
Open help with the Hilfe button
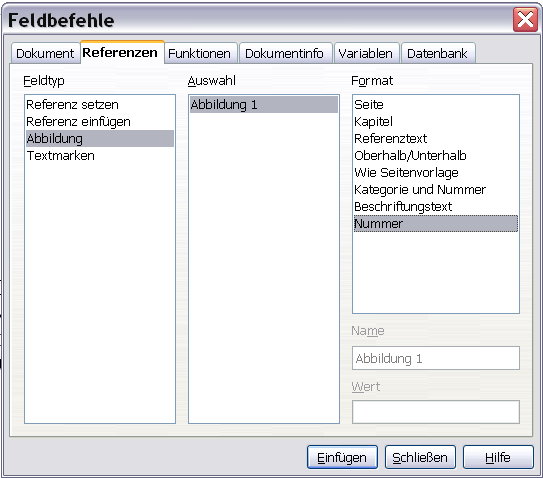tap(498, 457)
